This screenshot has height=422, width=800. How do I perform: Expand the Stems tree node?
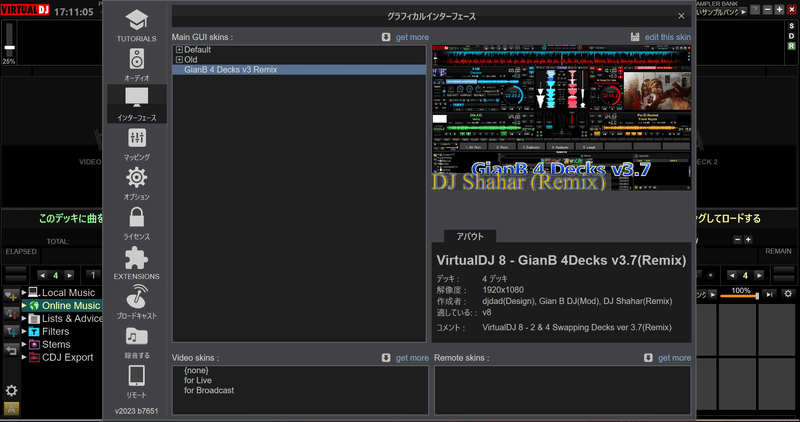tap(24, 344)
